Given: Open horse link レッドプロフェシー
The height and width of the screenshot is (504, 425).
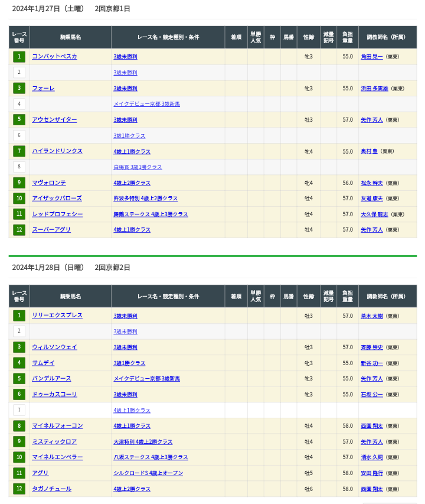Looking at the screenshot, I should [57, 214].
